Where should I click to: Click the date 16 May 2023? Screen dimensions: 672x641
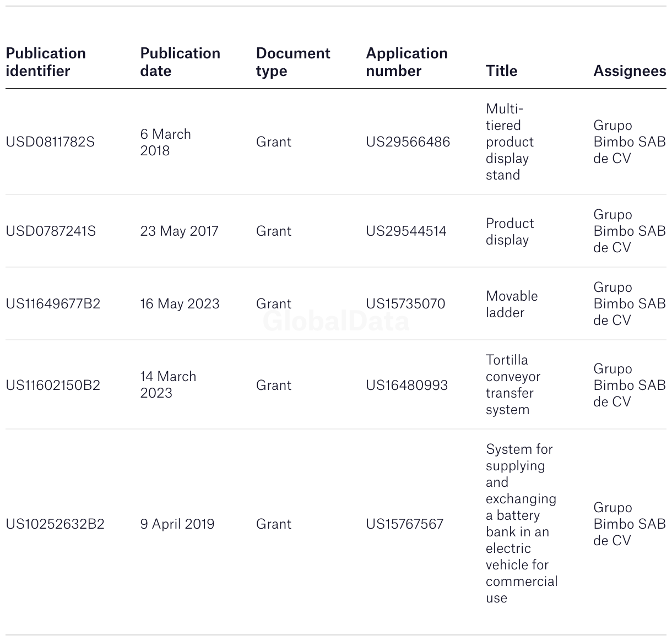point(180,303)
